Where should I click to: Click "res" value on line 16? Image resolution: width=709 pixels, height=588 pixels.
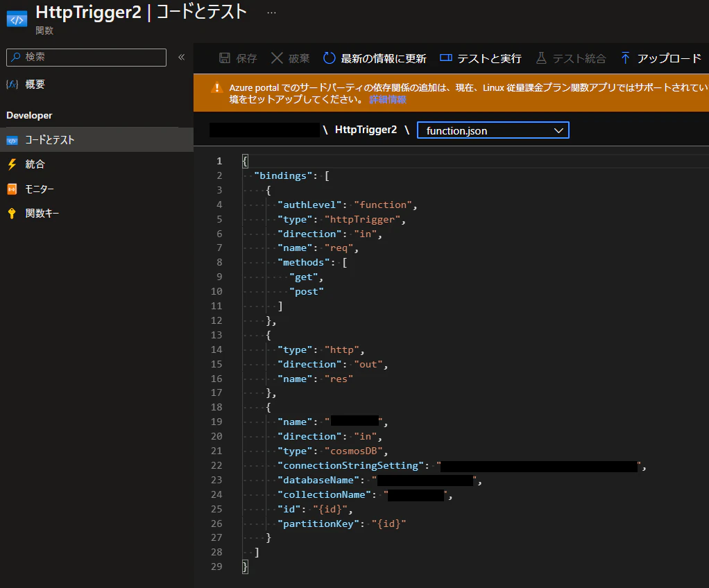pos(339,379)
